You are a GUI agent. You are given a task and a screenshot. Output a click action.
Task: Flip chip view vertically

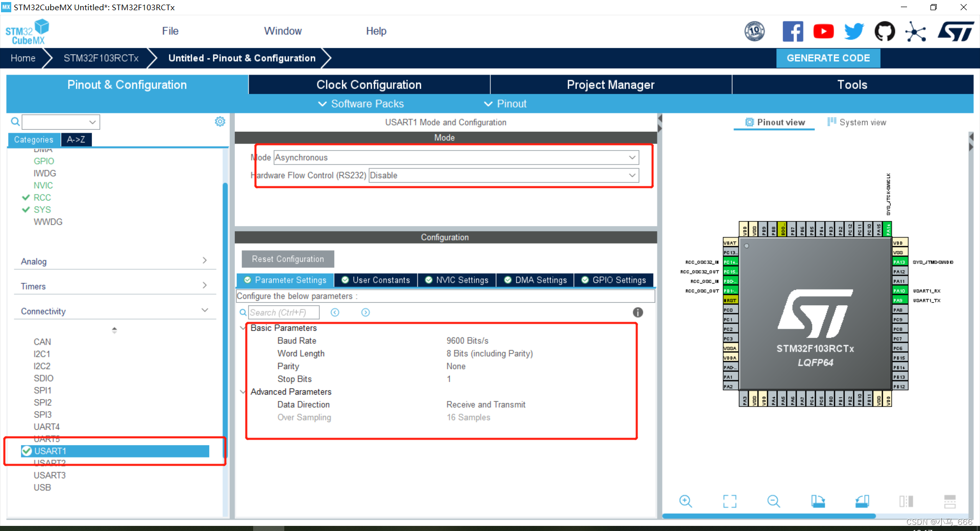(950, 501)
